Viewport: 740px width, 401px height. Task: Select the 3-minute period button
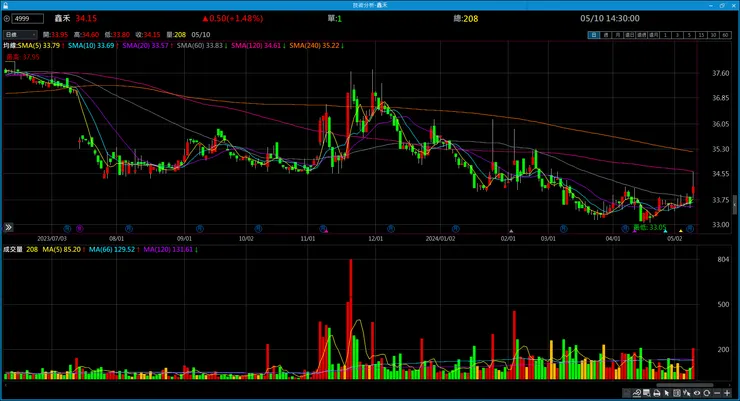click(x=677, y=35)
